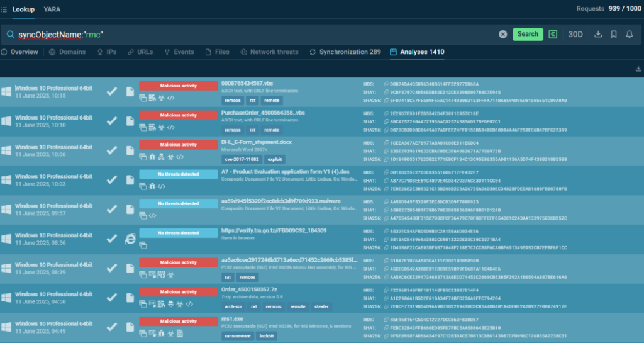Click Internet Explorer icon in verify.tra.go.tz row
The height and width of the screenshot is (343, 644).
point(130,238)
